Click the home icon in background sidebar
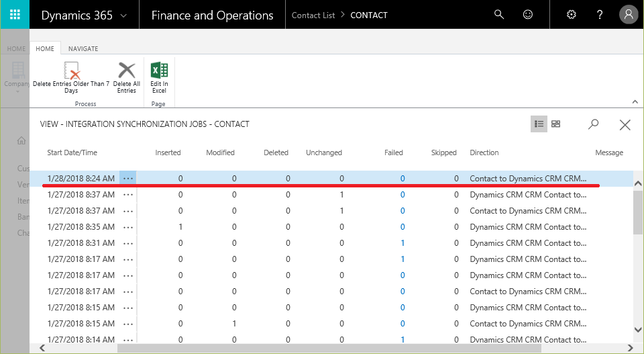 pyautogui.click(x=21, y=140)
